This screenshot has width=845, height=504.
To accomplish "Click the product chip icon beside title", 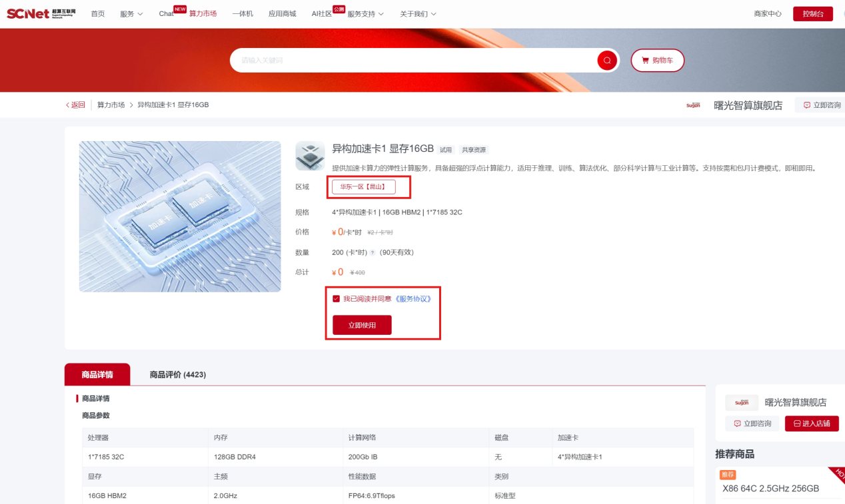I will 310,155.
